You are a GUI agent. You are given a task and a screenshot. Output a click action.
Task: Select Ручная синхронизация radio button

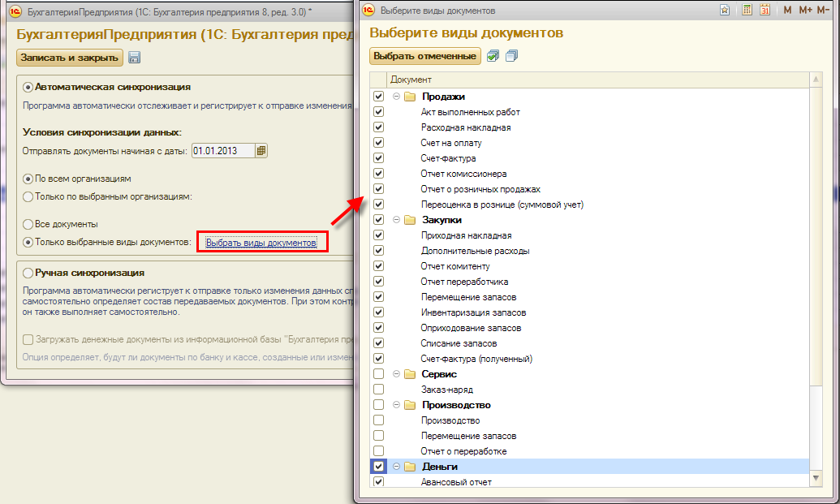[x=28, y=274]
